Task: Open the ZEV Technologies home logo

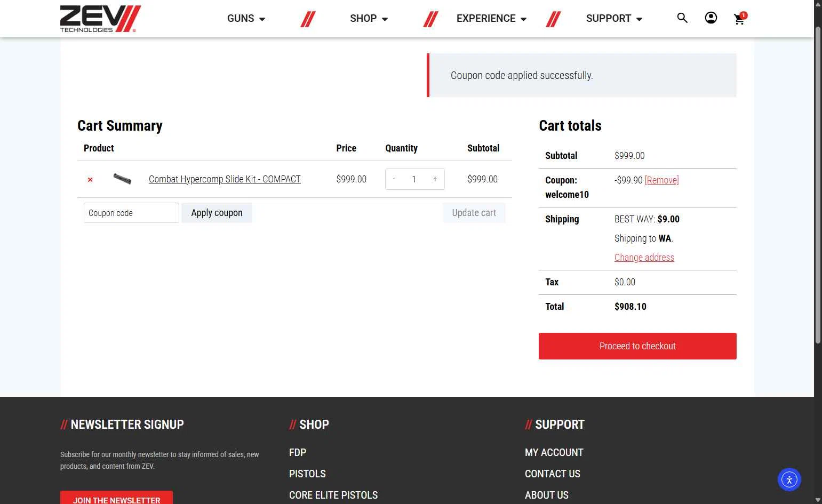Action: (100, 19)
